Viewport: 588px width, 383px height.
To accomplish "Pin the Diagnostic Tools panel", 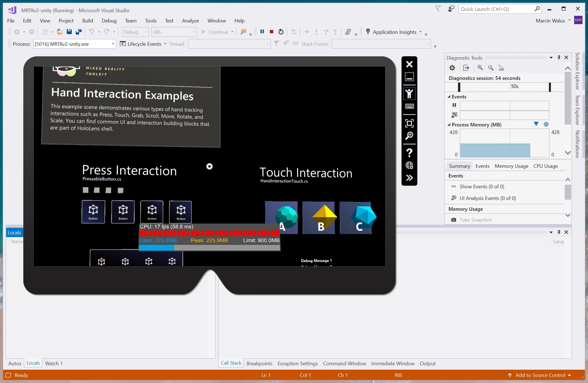I will [559, 57].
